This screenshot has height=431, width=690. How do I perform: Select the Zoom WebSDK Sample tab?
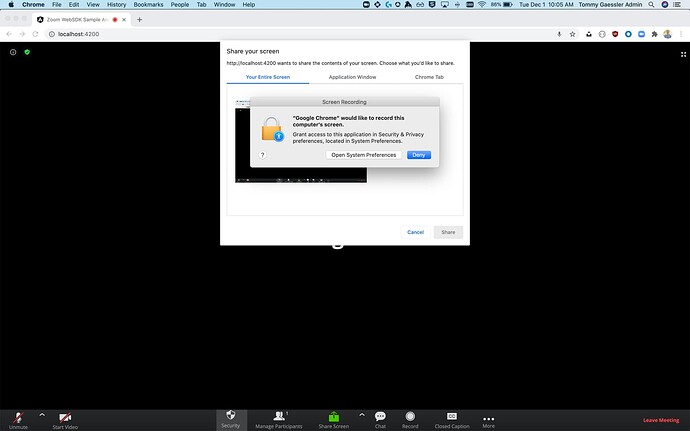77,20
